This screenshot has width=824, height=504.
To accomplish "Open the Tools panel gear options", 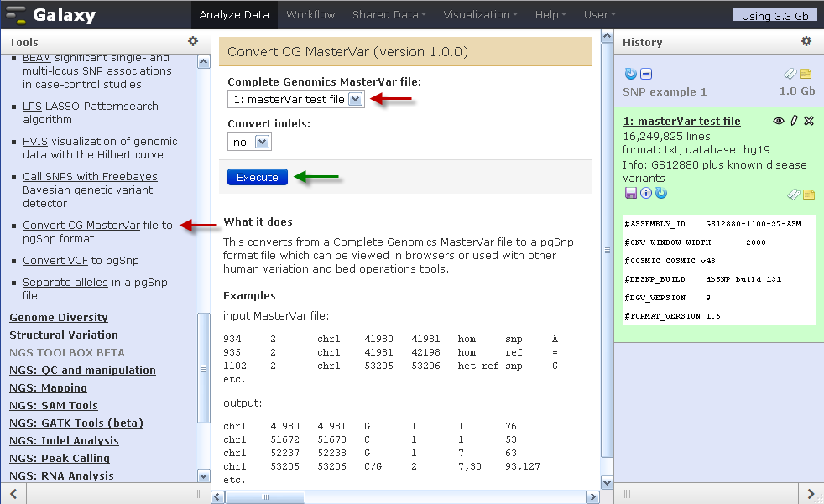I will tap(193, 41).
